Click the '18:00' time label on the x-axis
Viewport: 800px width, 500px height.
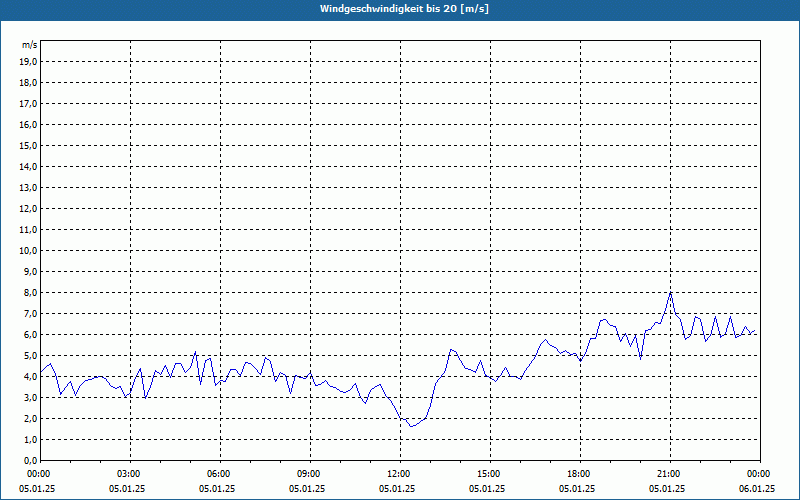click(x=580, y=474)
